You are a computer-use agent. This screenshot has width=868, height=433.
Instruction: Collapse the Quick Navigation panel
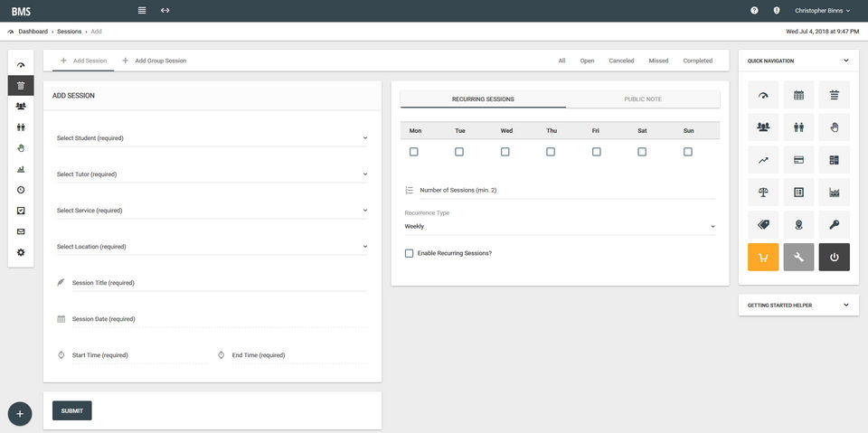pyautogui.click(x=846, y=61)
